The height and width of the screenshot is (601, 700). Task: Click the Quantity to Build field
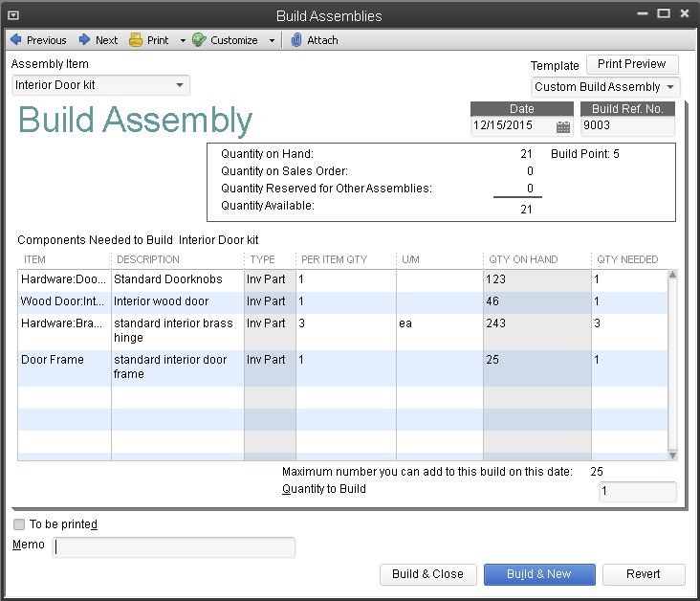point(638,491)
